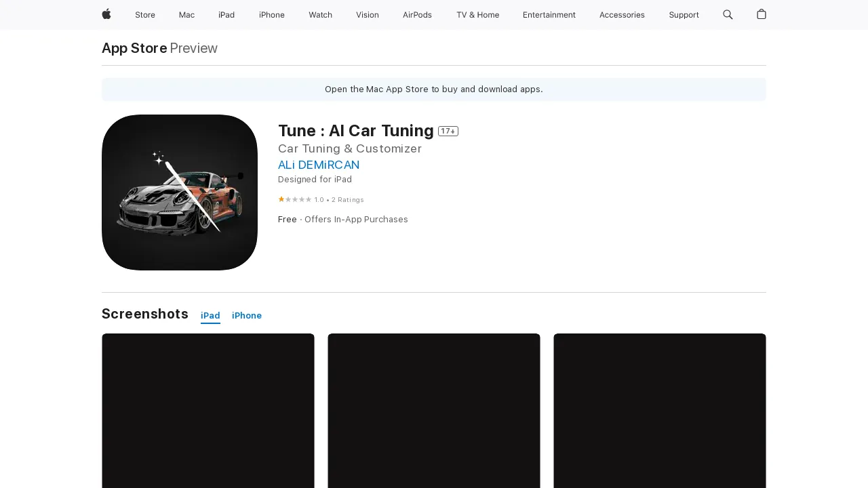Select the AirPods menu item
Image resolution: width=868 pixels, height=488 pixels.
pos(417,15)
